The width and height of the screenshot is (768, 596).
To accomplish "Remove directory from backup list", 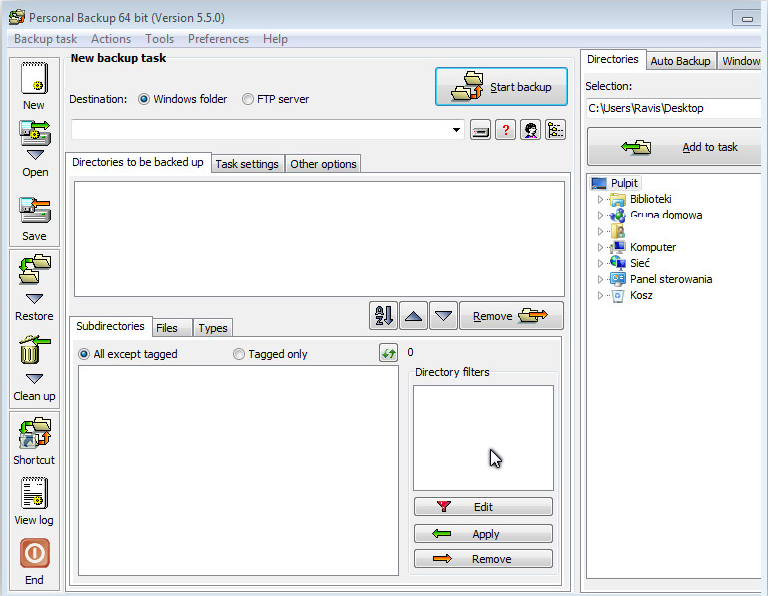I will coord(511,316).
